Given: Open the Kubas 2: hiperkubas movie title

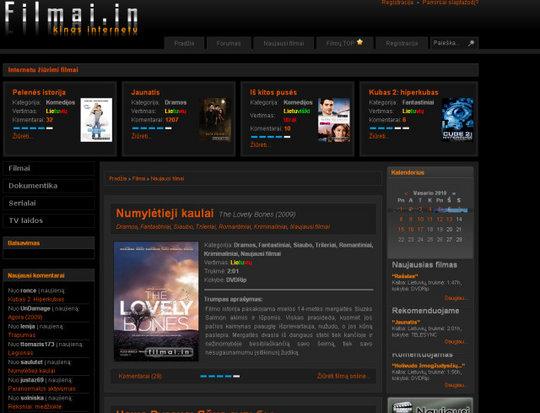Looking at the screenshot, I should pos(403,92).
